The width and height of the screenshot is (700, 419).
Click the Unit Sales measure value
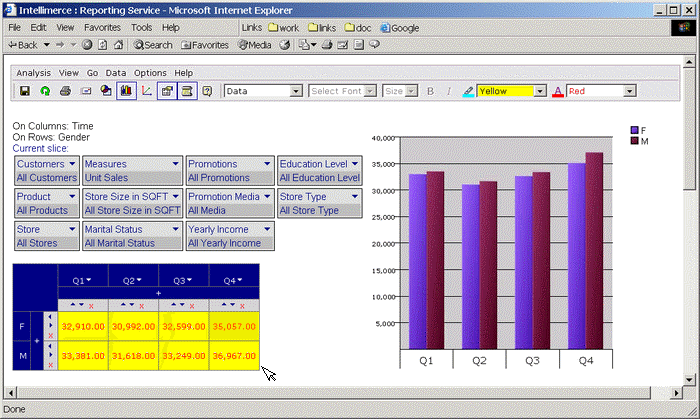[106, 178]
